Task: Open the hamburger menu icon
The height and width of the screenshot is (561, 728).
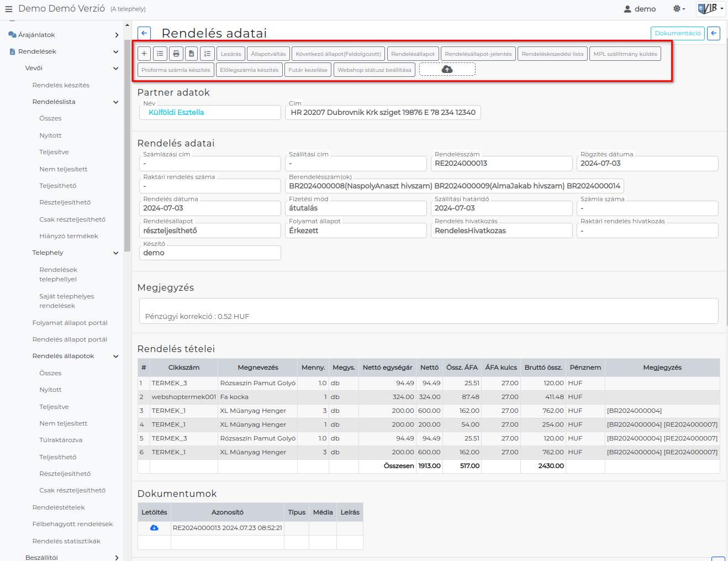Action: [8, 9]
